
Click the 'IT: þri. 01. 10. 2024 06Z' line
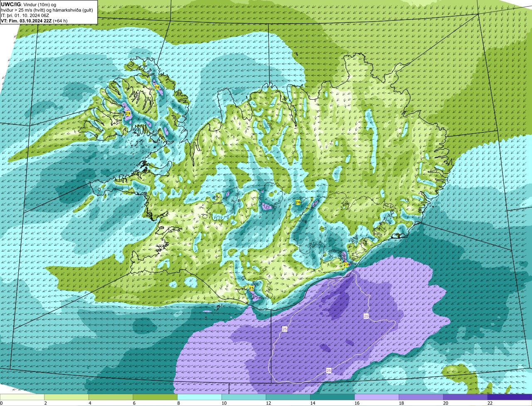25,15
